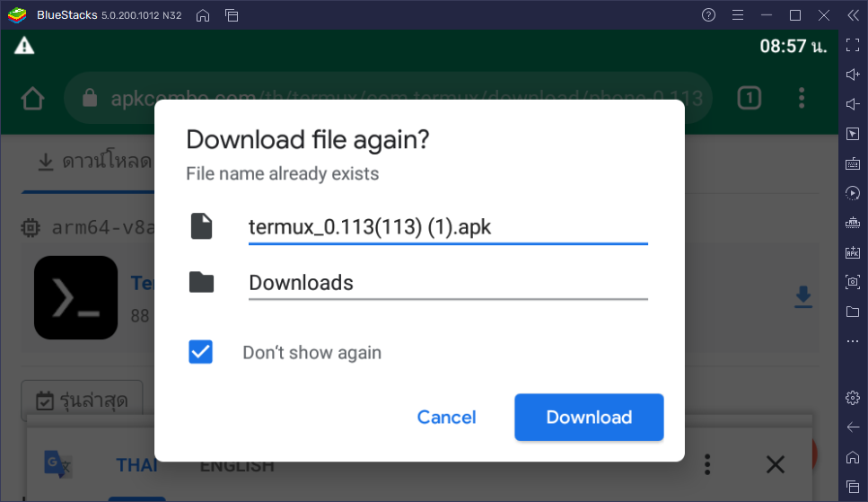Screen dimensions: 868x502
Task: Click the รุ่นล่าสุด button
Action: tap(82, 400)
